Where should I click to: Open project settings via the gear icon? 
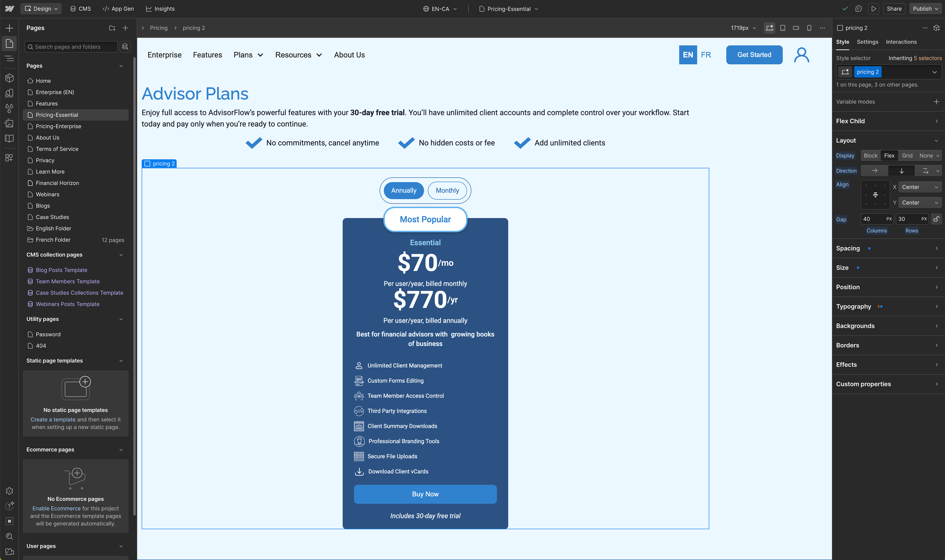(x=9, y=491)
